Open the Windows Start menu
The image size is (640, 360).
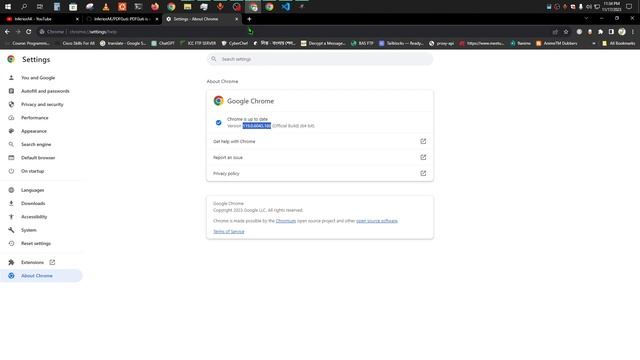pyautogui.click(x=8, y=7)
